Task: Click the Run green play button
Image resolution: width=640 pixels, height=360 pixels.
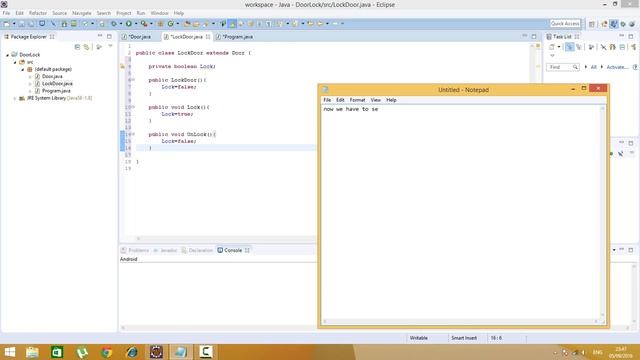Action: click(129, 24)
